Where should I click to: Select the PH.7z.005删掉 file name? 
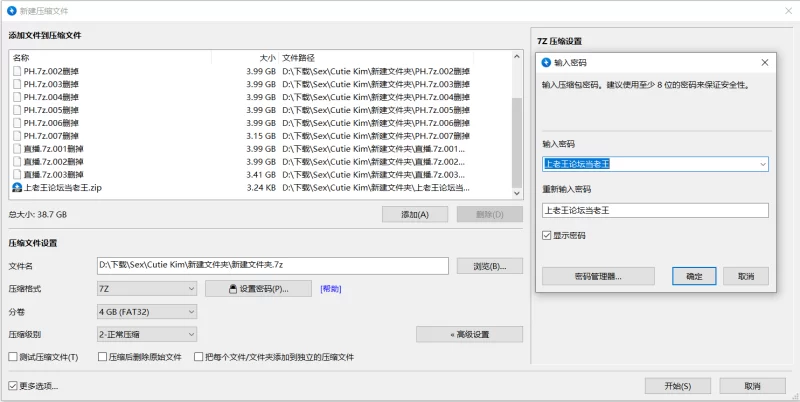point(51,110)
